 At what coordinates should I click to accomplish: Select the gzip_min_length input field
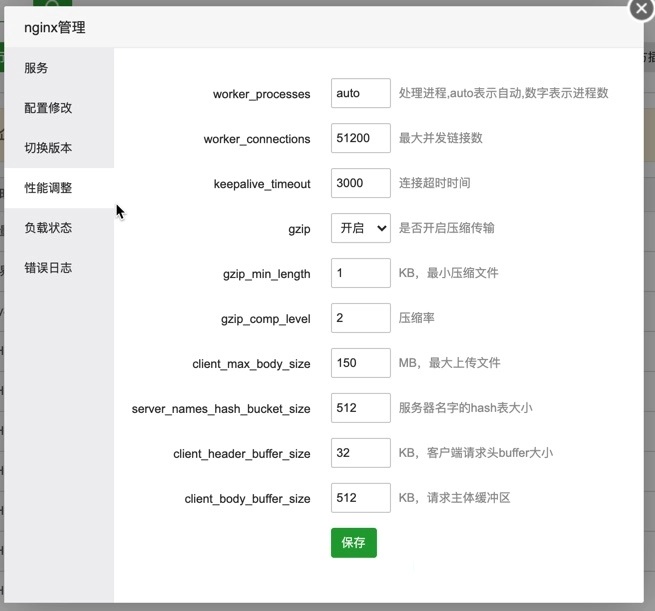[360, 273]
